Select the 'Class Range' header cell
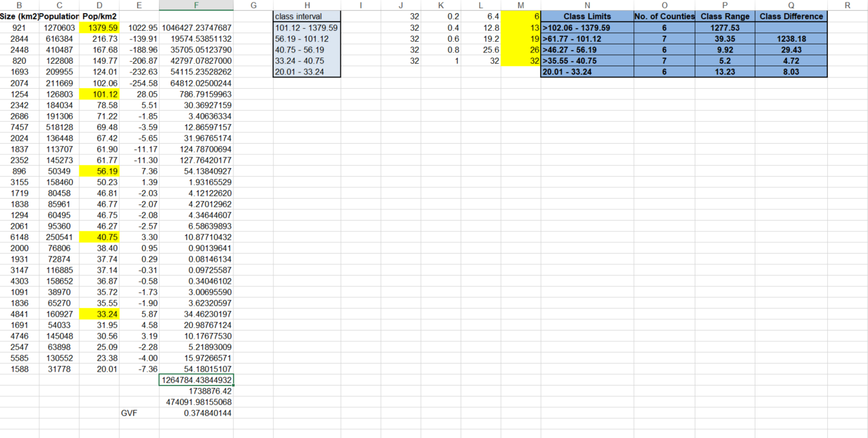This screenshot has width=868, height=438. tap(725, 16)
